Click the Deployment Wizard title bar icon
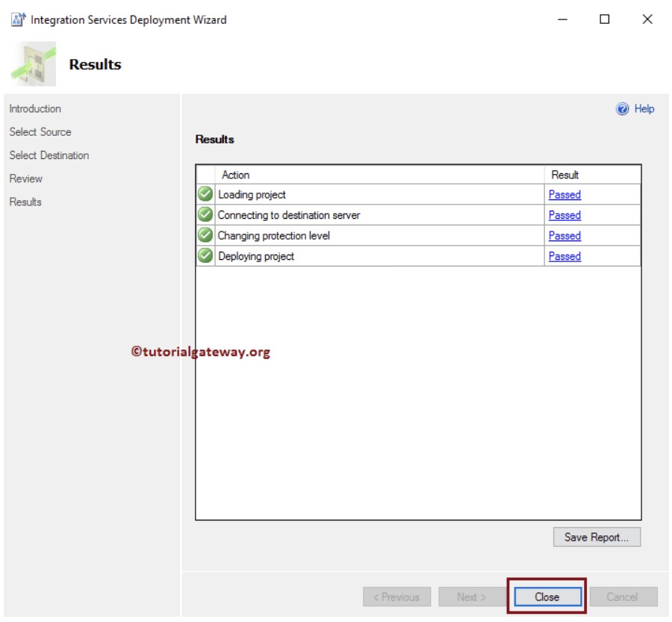Image resolution: width=672 pixels, height=622 pixels. (x=18, y=19)
